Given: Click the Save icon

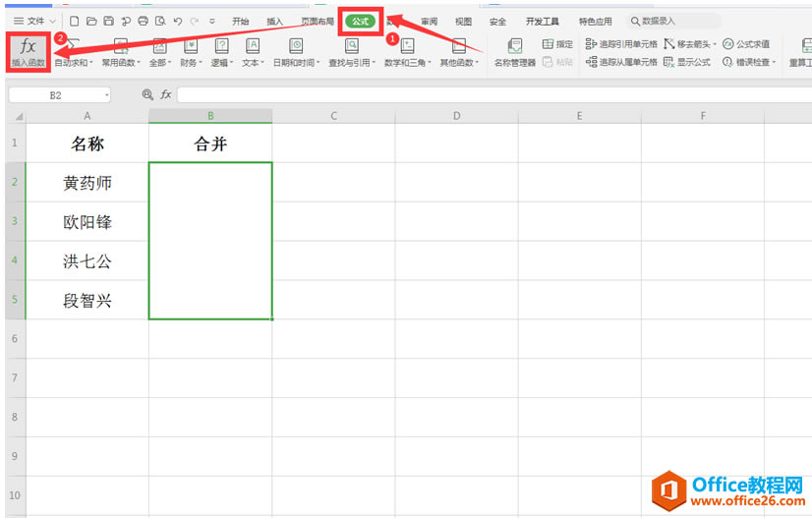Looking at the screenshot, I should (x=109, y=22).
